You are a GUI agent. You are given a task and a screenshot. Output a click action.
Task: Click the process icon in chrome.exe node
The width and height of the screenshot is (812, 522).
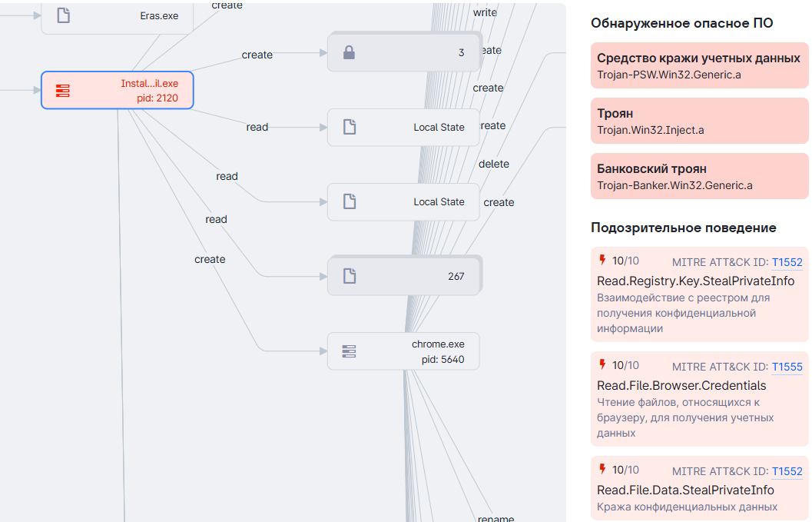tap(350, 351)
